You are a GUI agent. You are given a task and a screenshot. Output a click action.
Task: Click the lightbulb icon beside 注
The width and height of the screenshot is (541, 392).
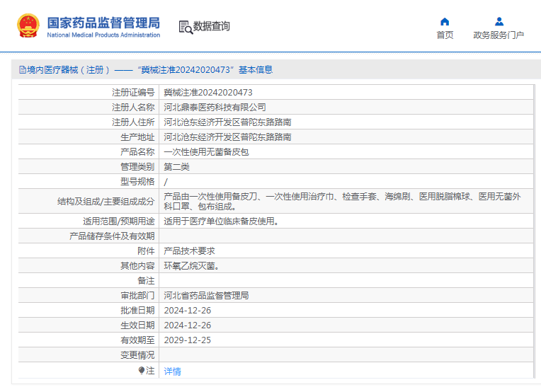[141, 370]
